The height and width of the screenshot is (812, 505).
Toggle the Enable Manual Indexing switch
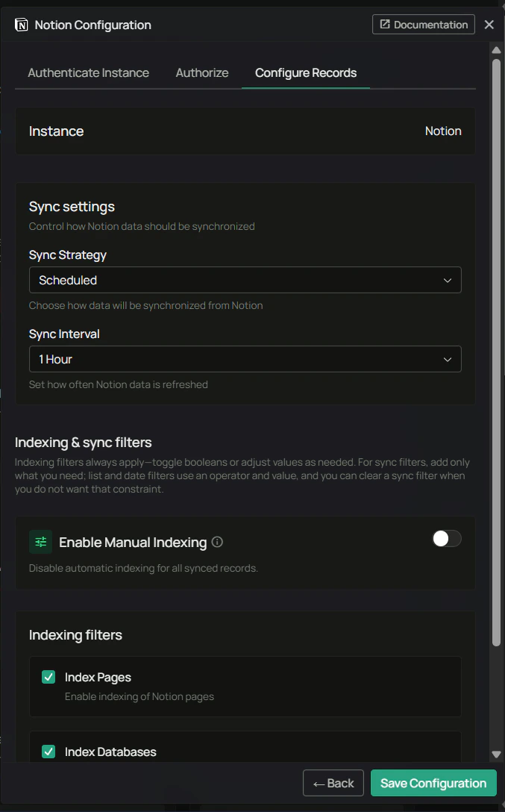tap(447, 539)
